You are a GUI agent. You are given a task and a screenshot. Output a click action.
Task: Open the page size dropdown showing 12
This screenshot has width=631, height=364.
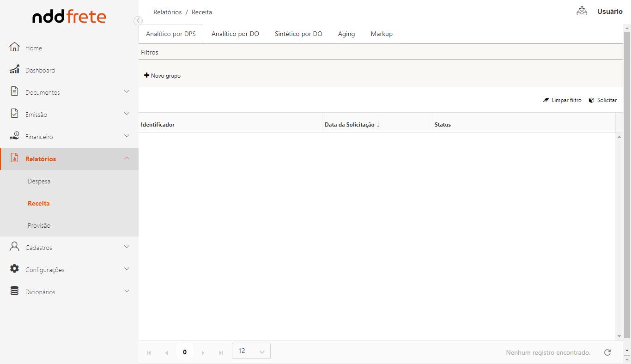(x=251, y=351)
